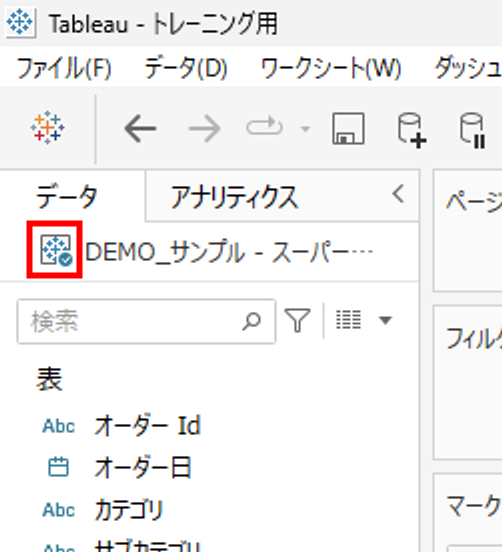Click the magnifier search icon
Screen dimensions: 502x552
(x=251, y=321)
